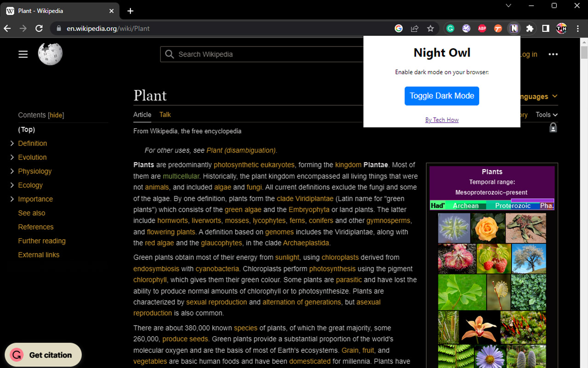The height and width of the screenshot is (368, 588).
Task: Expand the Importance section in contents
Action: (x=12, y=199)
